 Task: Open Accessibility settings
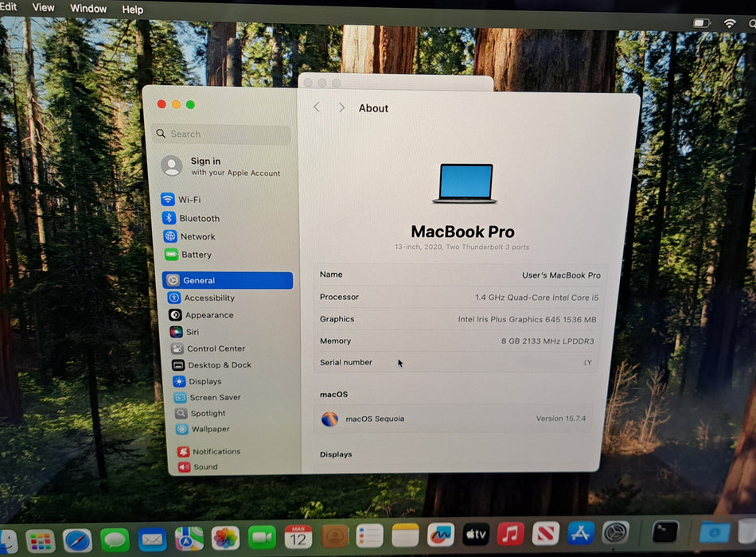pyautogui.click(x=201, y=298)
